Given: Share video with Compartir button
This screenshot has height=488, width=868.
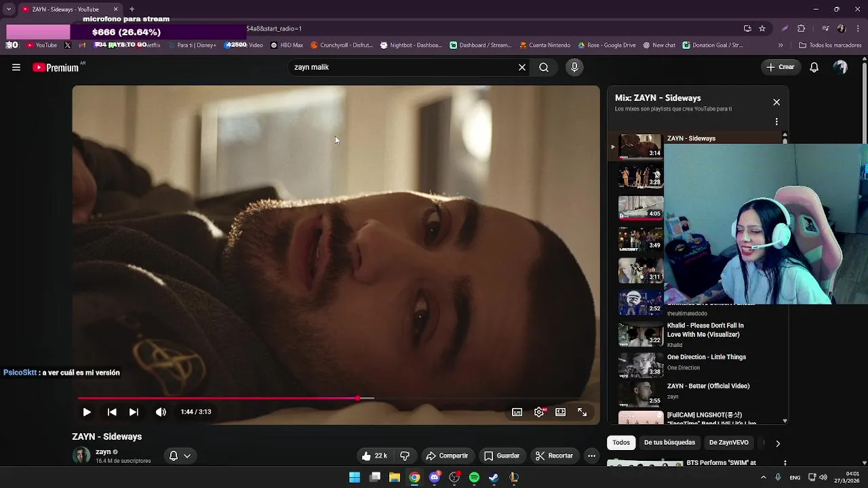Looking at the screenshot, I should point(446,455).
